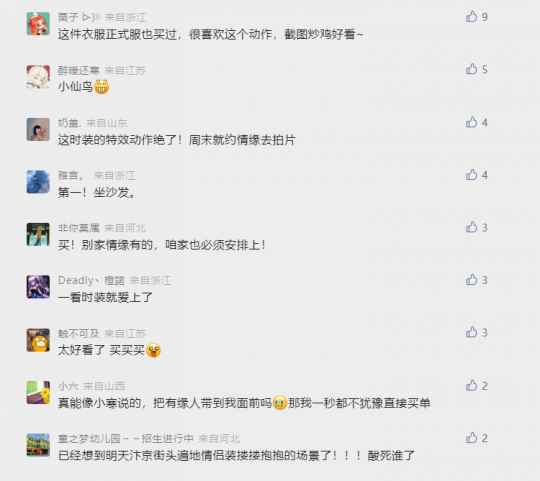Open the avatar beside 太好看了 买买买
540x481 pixels.
pyautogui.click(x=38, y=340)
